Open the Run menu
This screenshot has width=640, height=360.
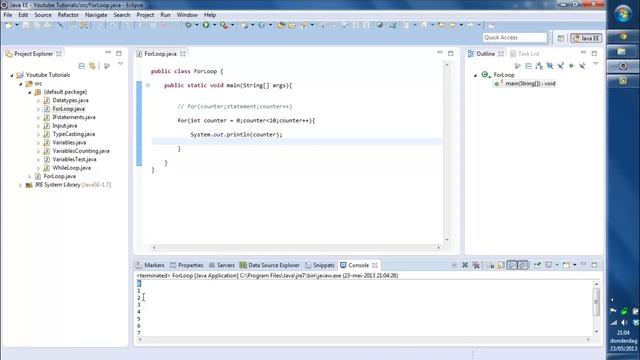(165, 15)
